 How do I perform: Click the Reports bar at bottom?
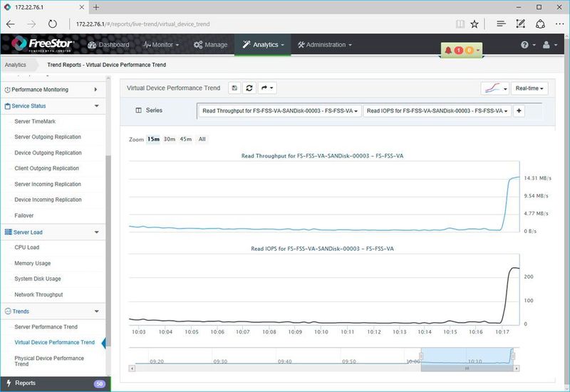coord(56,383)
